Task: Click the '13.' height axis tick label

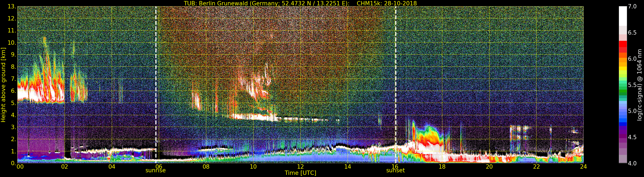Action: (x=12, y=6)
